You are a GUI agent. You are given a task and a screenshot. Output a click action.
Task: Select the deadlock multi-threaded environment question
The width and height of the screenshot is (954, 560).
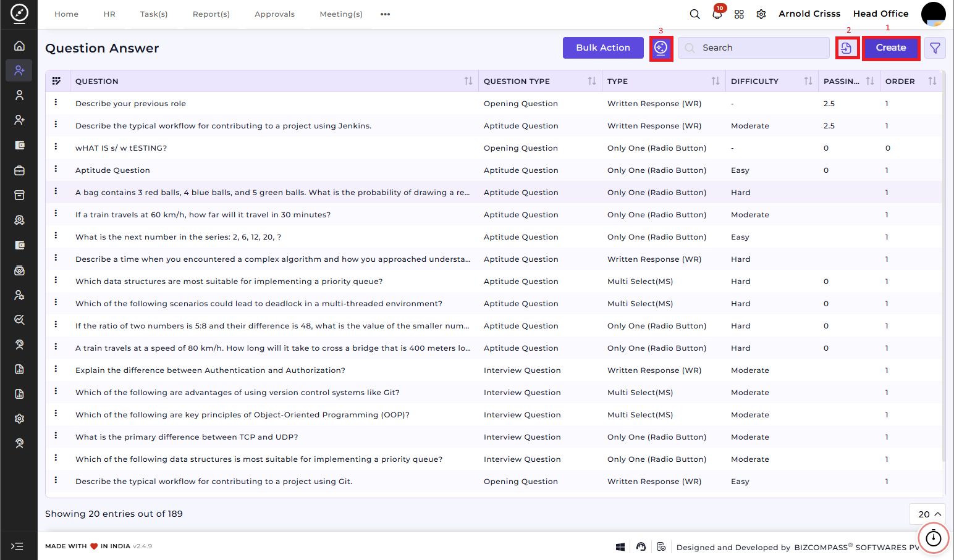pos(259,304)
